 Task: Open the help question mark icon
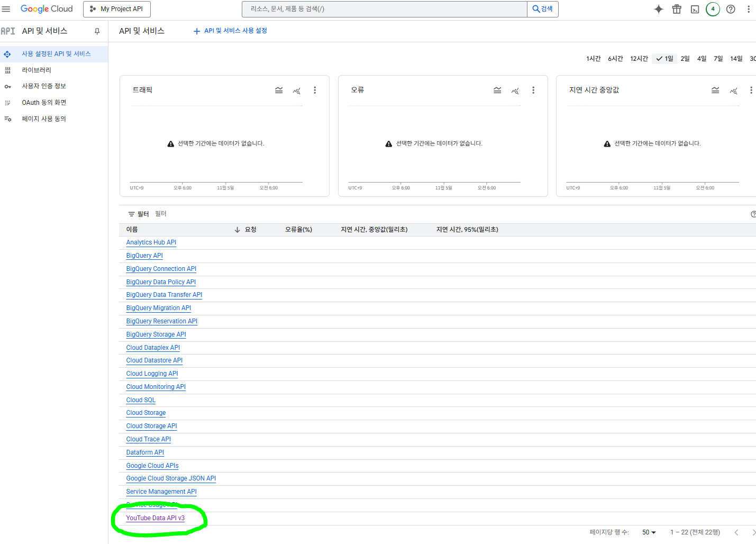(x=731, y=9)
